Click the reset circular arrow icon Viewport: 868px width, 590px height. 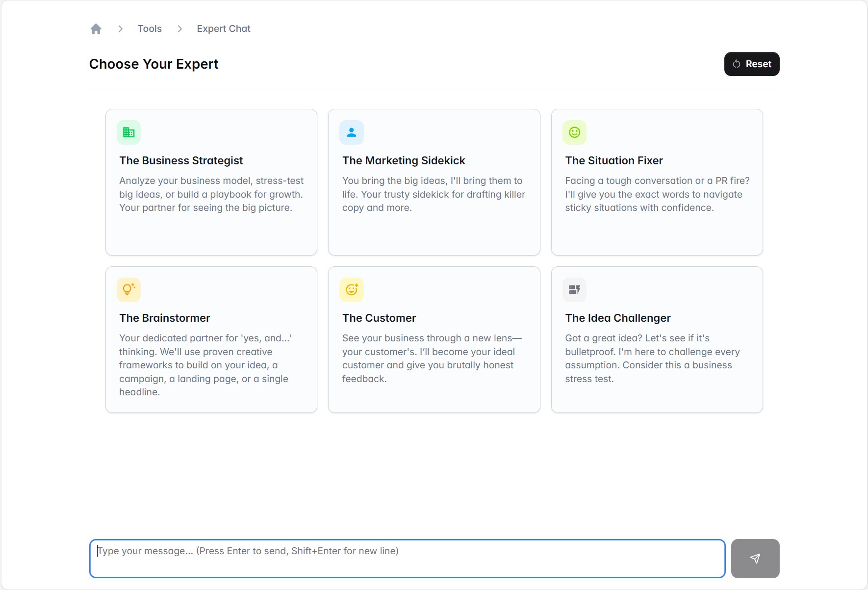coord(737,64)
